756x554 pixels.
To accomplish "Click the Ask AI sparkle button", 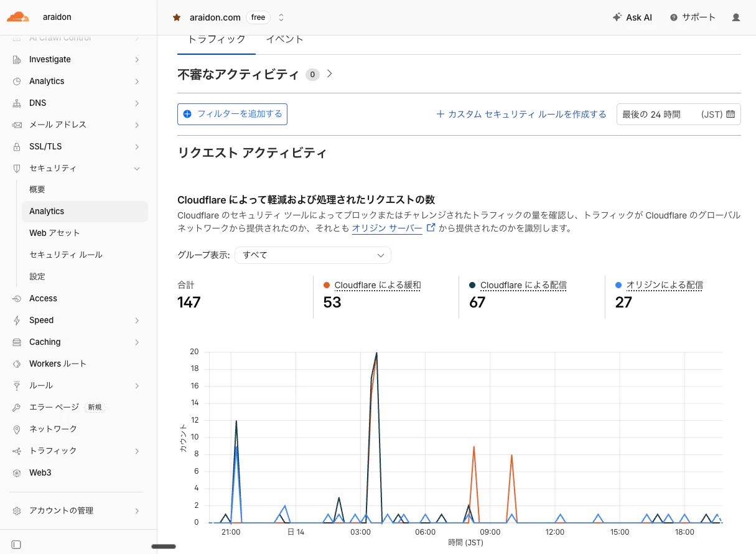I will [x=632, y=17].
